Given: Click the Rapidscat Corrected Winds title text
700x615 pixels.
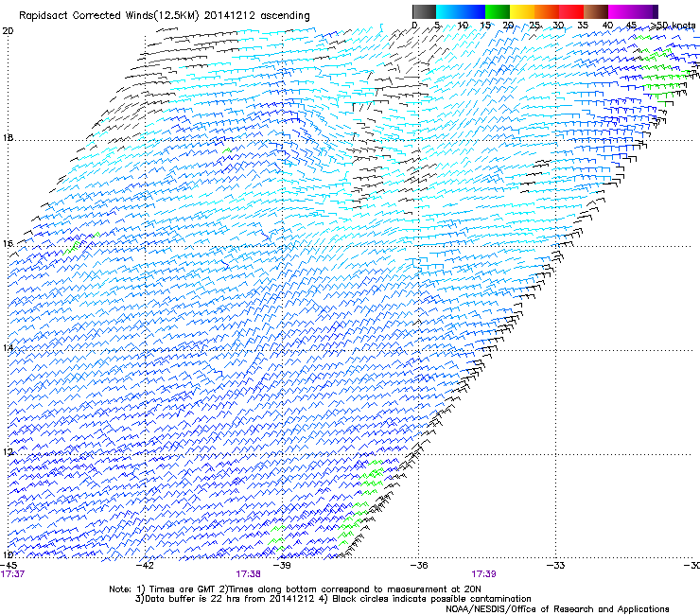Looking at the screenshot, I should 165,16.
